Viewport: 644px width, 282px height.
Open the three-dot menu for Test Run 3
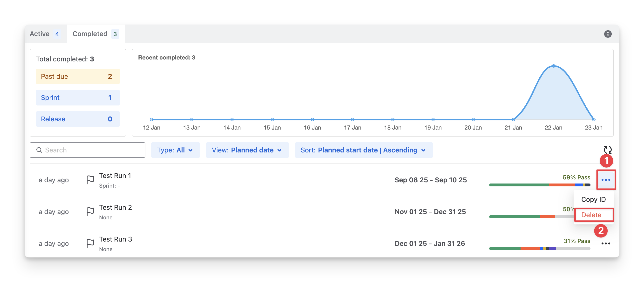(x=606, y=243)
